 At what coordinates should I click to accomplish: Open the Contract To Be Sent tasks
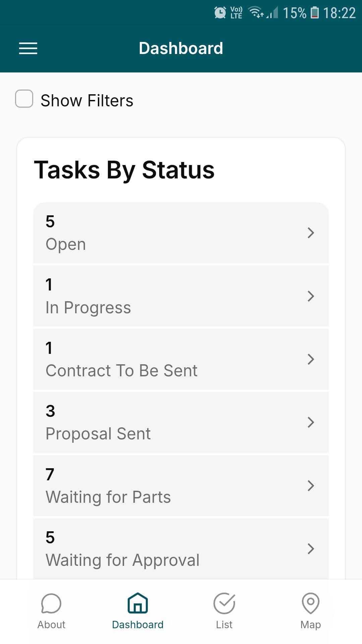tap(181, 359)
